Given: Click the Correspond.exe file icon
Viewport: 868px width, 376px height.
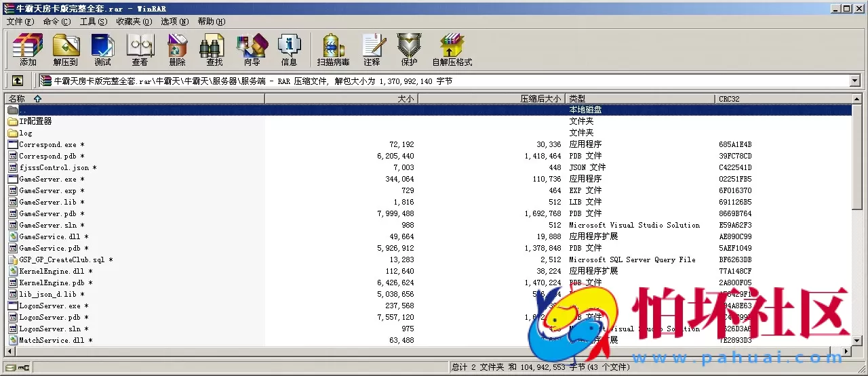Looking at the screenshot, I should 13,144.
